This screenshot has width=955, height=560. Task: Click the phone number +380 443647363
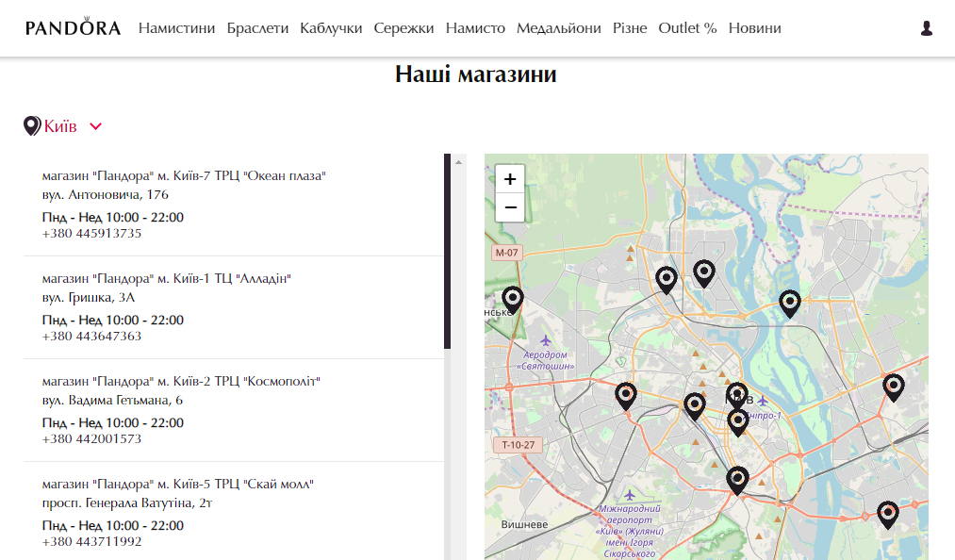pyautogui.click(x=91, y=337)
